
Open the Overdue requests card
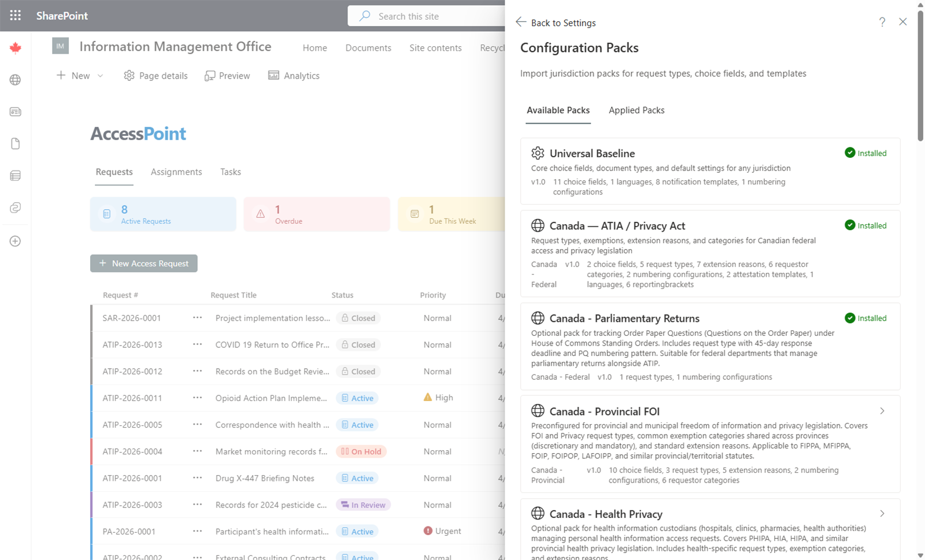(316, 214)
